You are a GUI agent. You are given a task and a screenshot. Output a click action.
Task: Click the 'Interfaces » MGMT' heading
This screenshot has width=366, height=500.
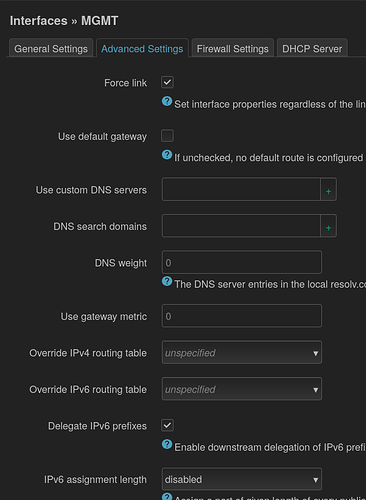point(64,21)
